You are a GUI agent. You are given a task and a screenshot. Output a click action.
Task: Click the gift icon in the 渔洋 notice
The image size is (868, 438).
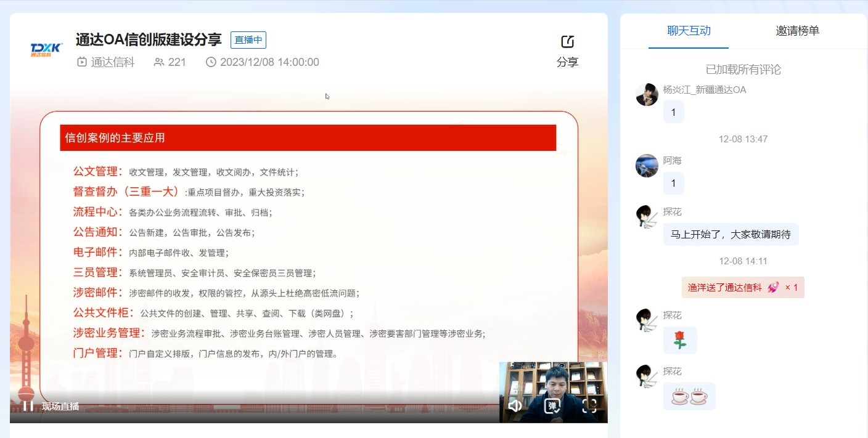(x=773, y=287)
